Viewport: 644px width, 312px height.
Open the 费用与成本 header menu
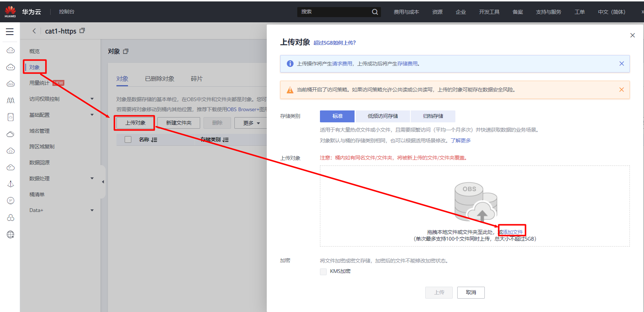point(406,12)
